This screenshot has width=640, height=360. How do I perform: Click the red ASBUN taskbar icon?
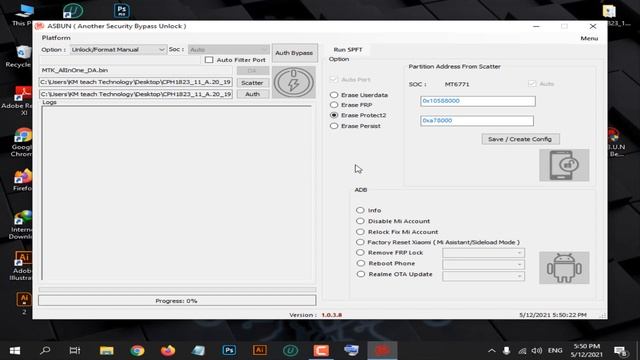(382, 351)
